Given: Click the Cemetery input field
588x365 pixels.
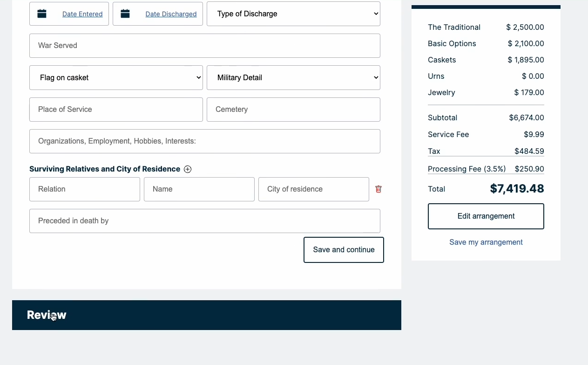Looking at the screenshot, I should [293, 109].
